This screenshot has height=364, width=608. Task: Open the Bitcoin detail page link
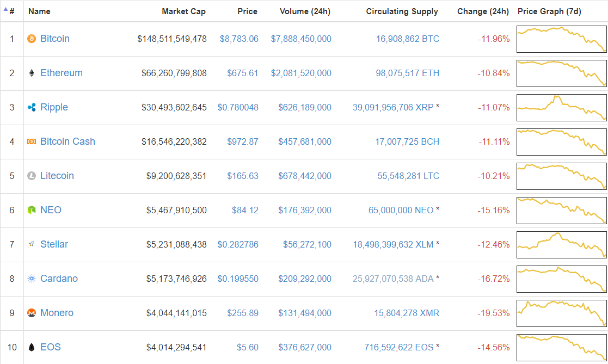pos(54,39)
